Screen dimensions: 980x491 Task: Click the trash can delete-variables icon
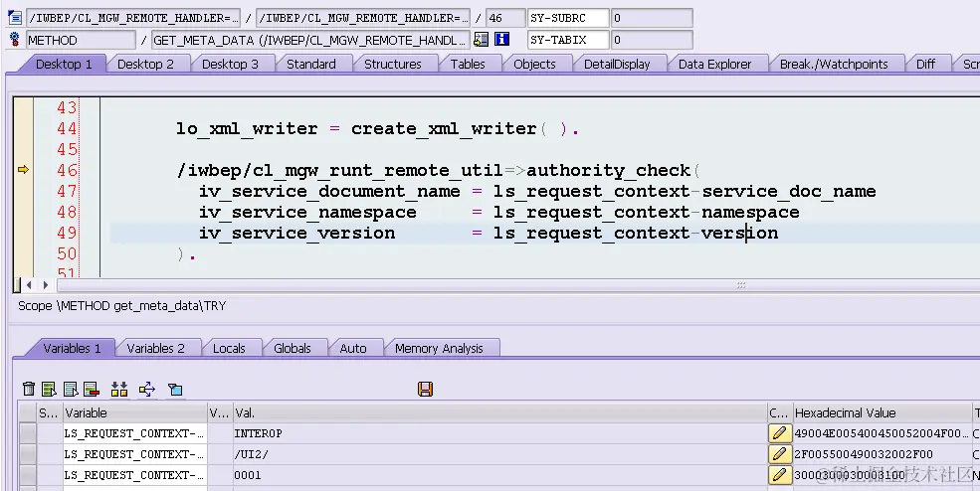coord(29,390)
